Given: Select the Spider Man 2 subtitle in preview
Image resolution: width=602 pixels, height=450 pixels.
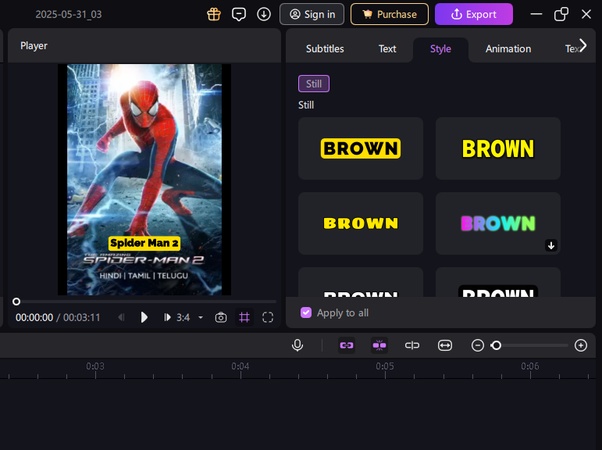Looking at the screenshot, I should [144, 243].
